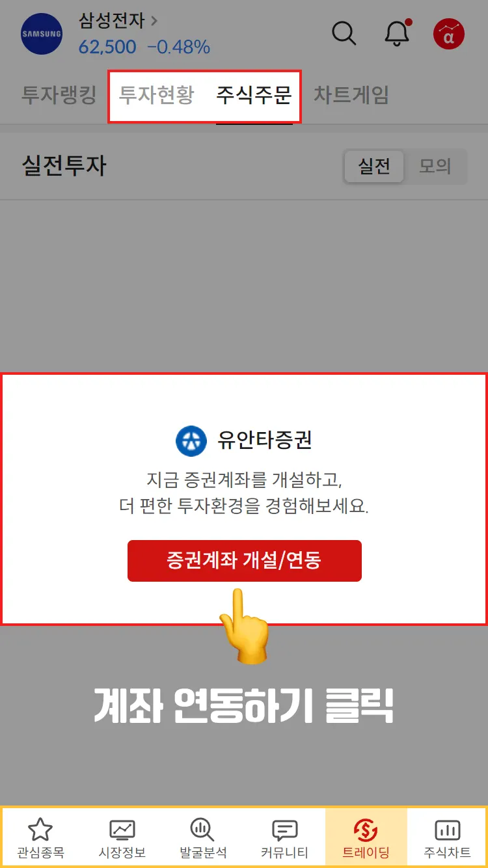Open the 차트게임 tab
Viewport: 488px width, 868px height.
(x=351, y=95)
